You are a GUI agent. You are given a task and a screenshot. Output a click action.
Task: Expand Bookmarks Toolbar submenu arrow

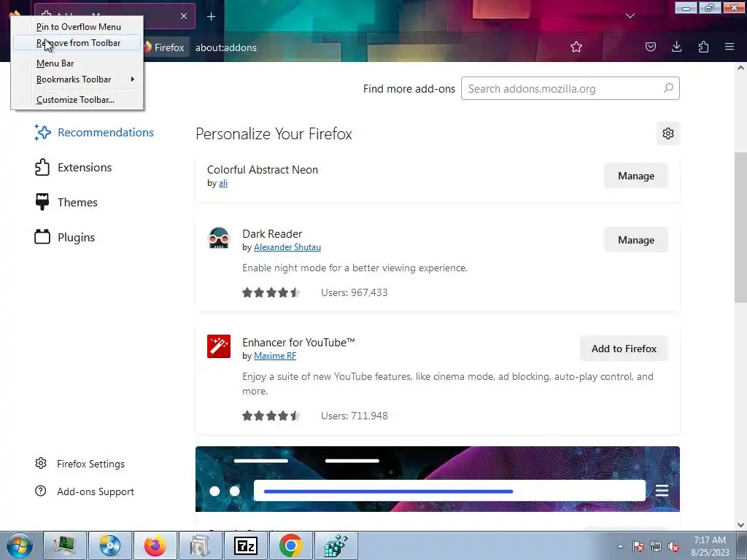133,79
